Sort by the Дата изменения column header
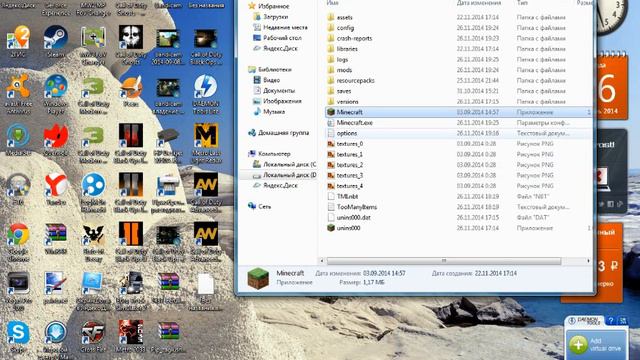 479,3
